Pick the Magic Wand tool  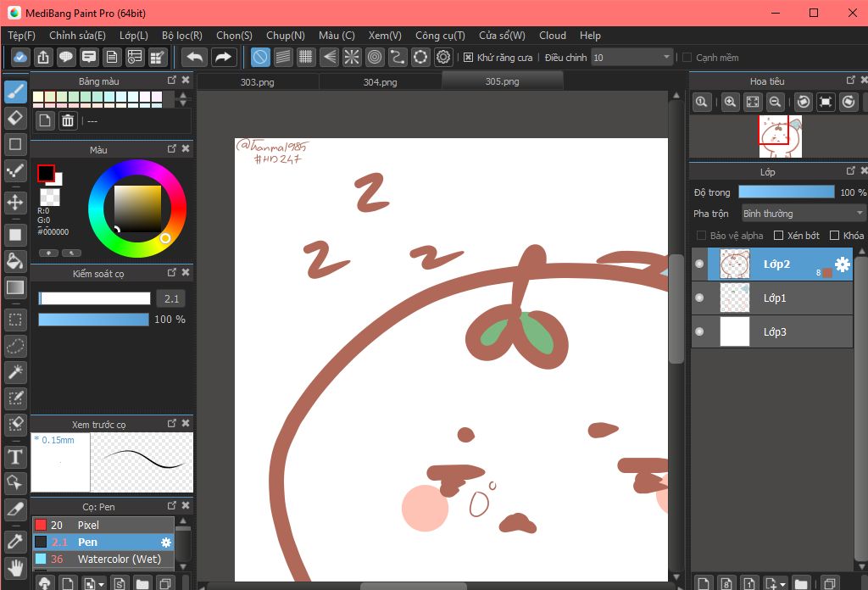[x=15, y=372]
